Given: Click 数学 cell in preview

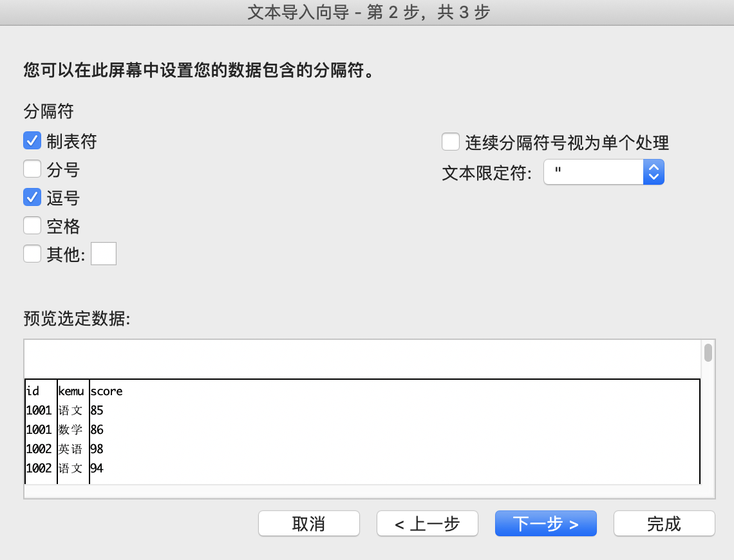Looking at the screenshot, I should (x=71, y=429).
